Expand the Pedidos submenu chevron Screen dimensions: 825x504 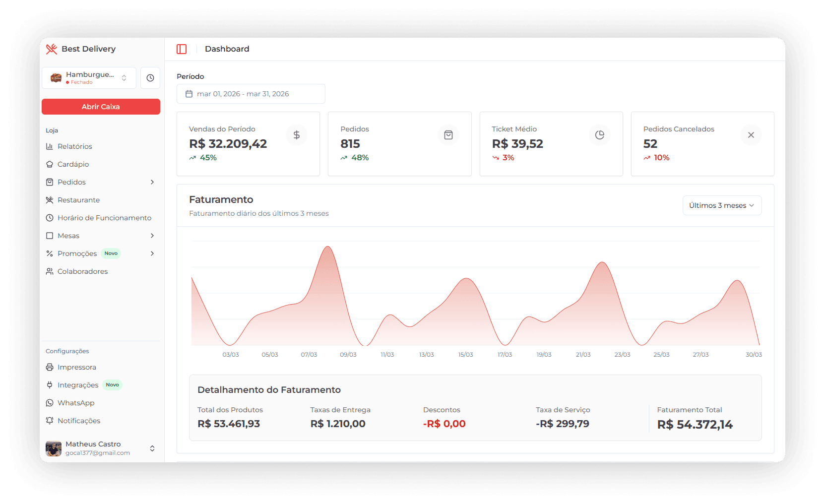coord(152,182)
